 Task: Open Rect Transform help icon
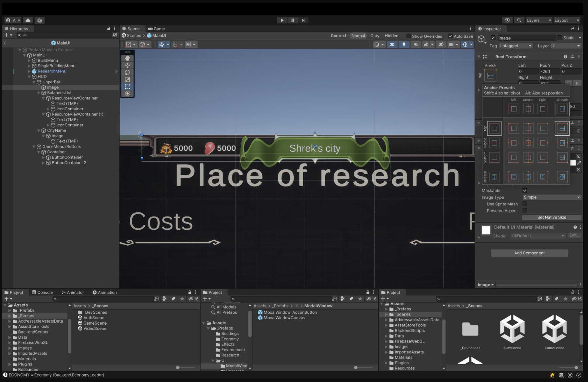(565, 57)
